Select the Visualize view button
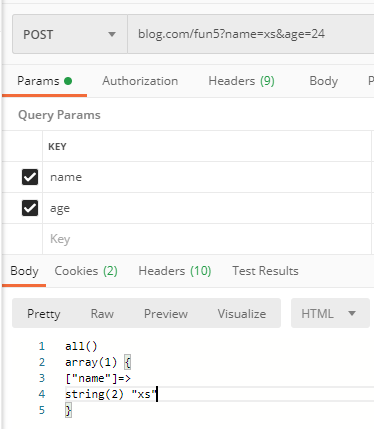This screenshot has width=374, height=429. [242, 314]
